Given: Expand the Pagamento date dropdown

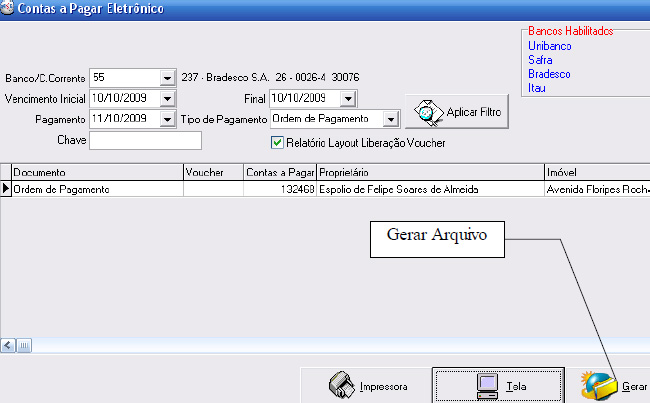Looking at the screenshot, I should (166, 120).
